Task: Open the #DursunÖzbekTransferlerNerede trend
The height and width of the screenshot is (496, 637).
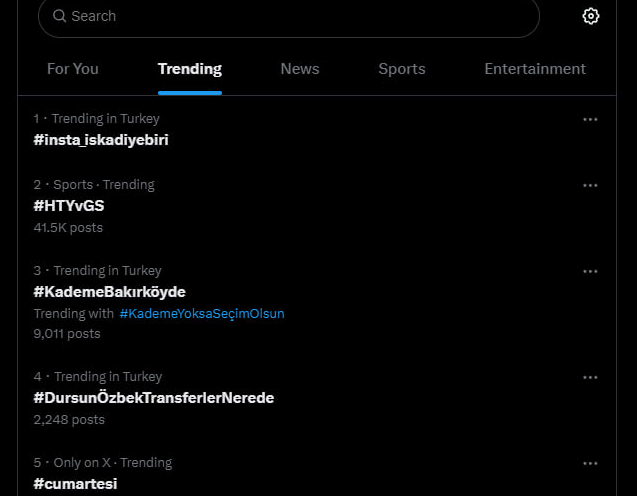Action: (x=154, y=398)
